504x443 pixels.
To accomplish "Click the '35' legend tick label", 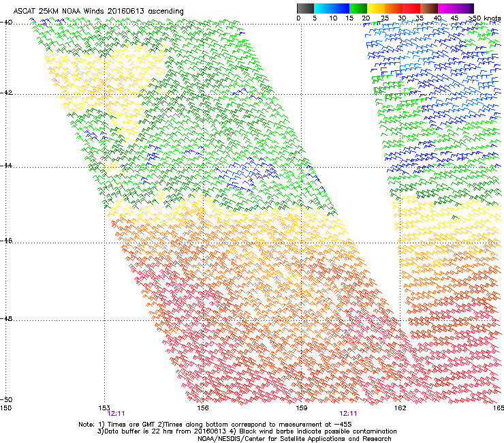I will click(420, 18).
